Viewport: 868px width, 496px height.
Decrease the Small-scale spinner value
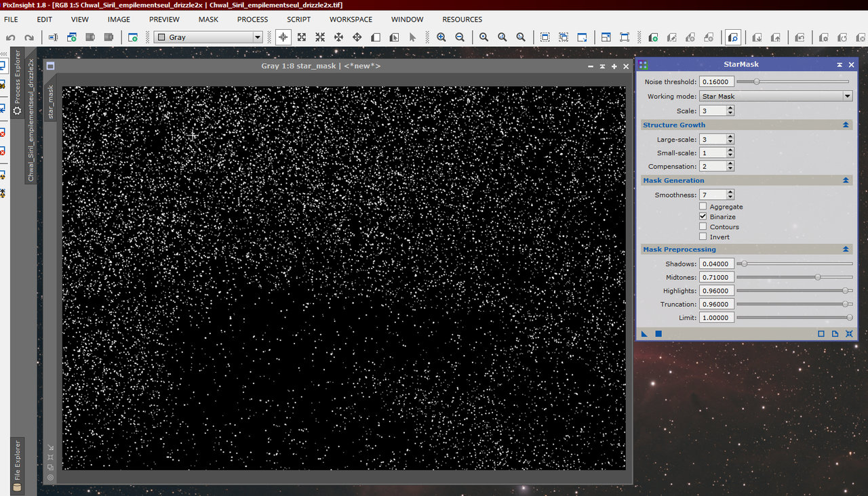click(x=730, y=156)
